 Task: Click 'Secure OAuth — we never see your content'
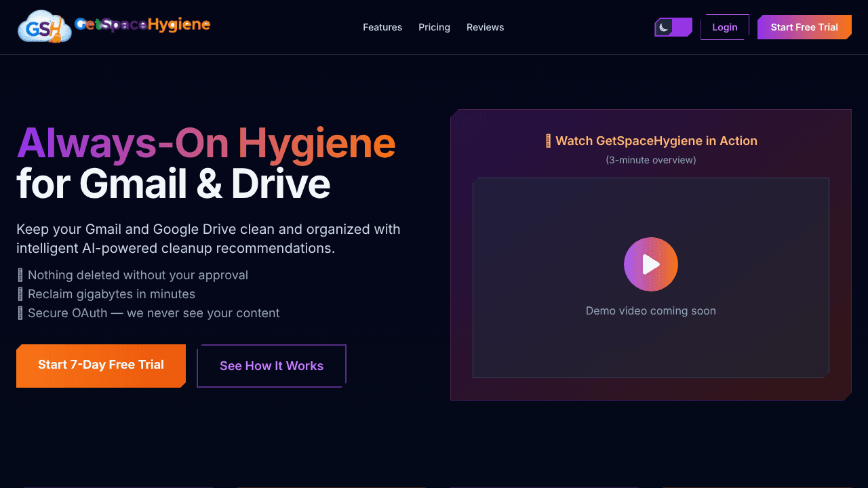pyautogui.click(x=148, y=313)
